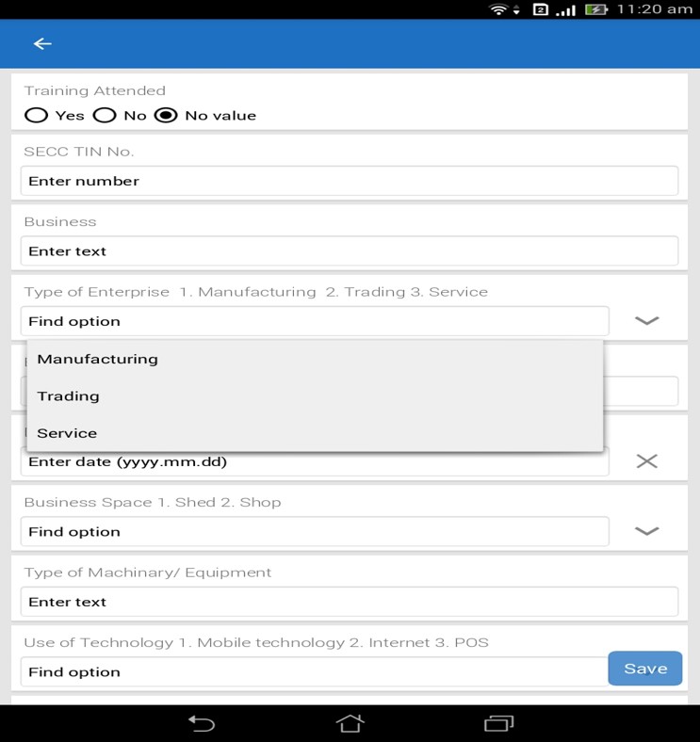Expand the Business Space dropdown chevron
The image size is (700, 742).
(646, 531)
